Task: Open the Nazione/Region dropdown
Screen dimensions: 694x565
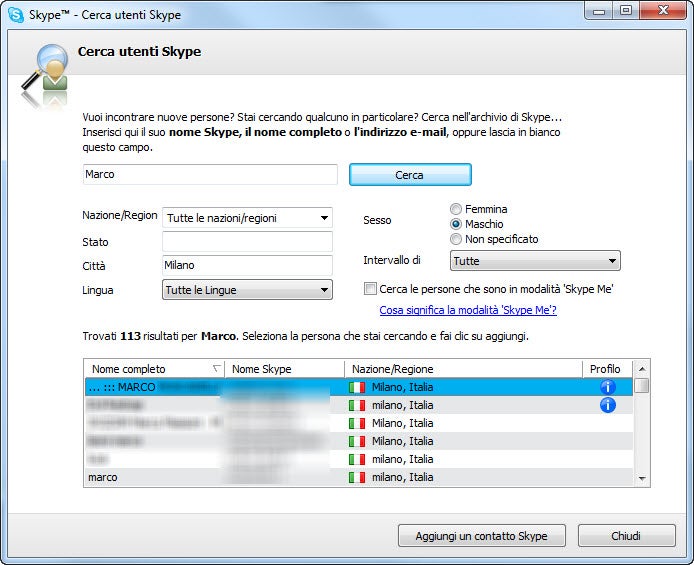Action: click(247, 218)
